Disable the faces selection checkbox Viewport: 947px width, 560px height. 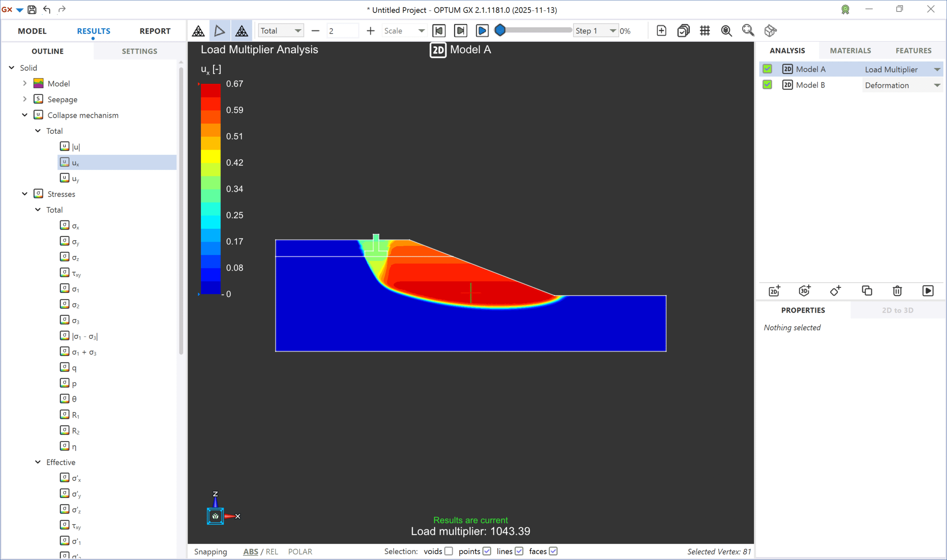coord(553,551)
